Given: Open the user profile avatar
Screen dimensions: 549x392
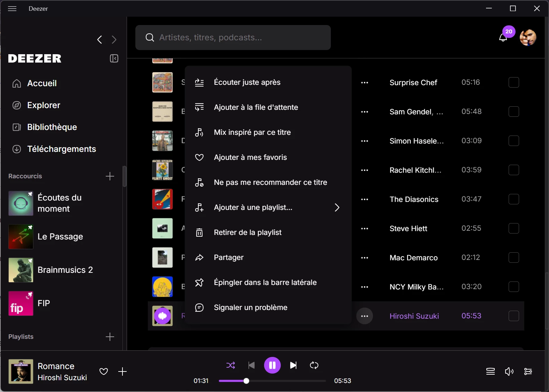Looking at the screenshot, I should coord(528,38).
